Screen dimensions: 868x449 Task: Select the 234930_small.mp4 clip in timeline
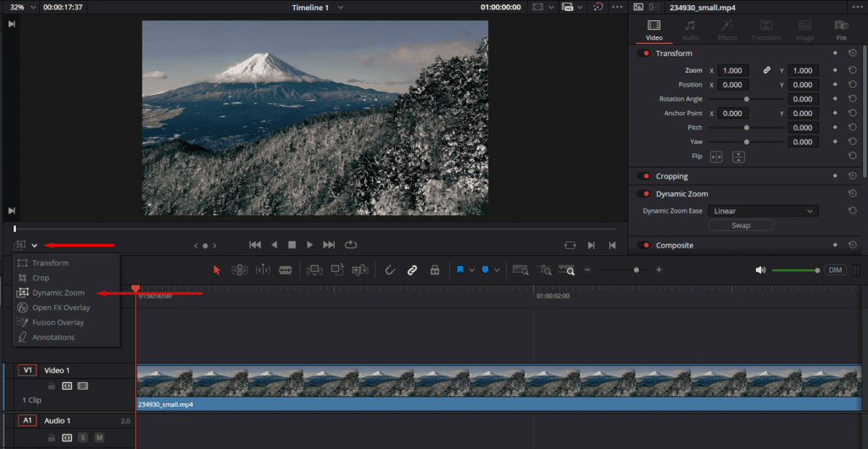498,388
